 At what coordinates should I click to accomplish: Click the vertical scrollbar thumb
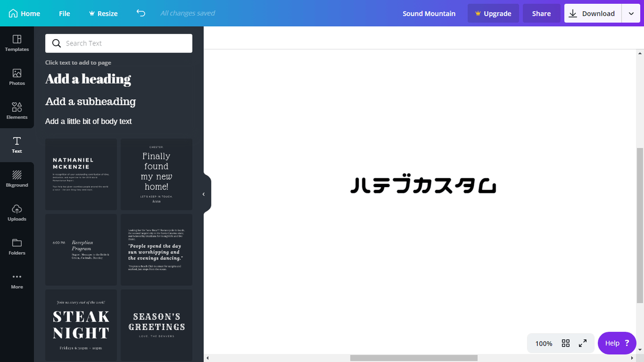(640, 225)
